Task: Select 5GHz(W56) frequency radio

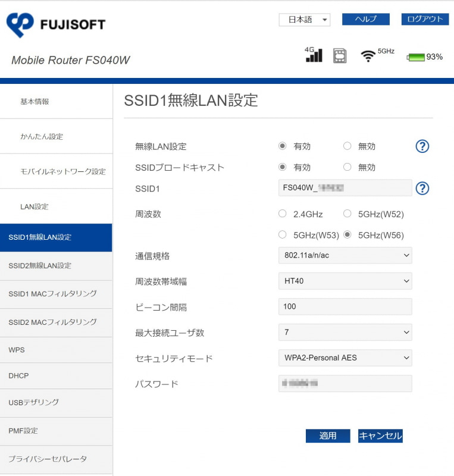Action: coord(347,234)
